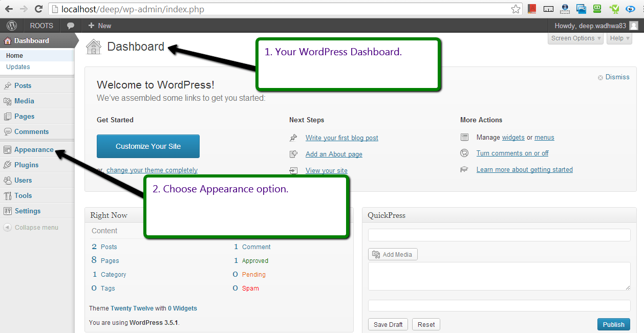Reload the page with the refresh icon
Viewport: 644px width, 333px height.
tap(38, 9)
